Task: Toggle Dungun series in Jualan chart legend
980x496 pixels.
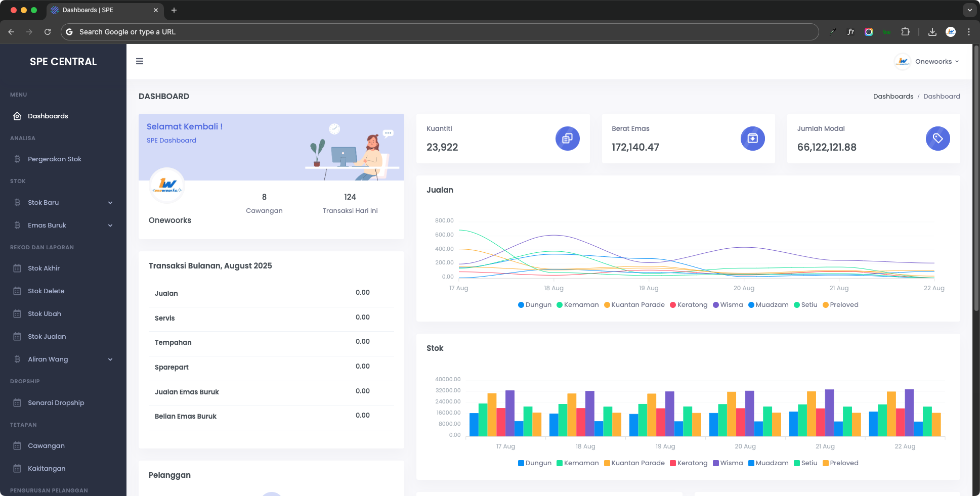Action: pyautogui.click(x=534, y=305)
